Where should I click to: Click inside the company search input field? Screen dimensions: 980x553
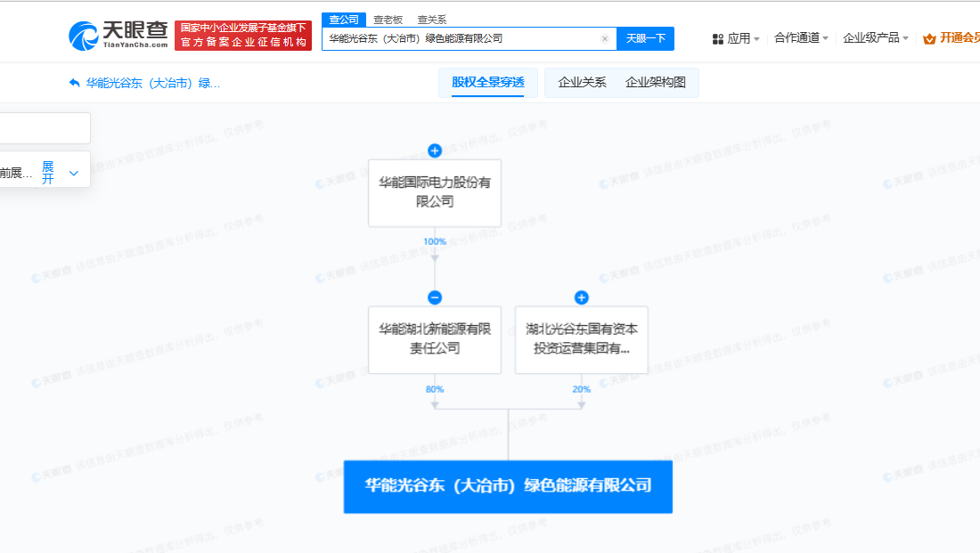(x=463, y=38)
